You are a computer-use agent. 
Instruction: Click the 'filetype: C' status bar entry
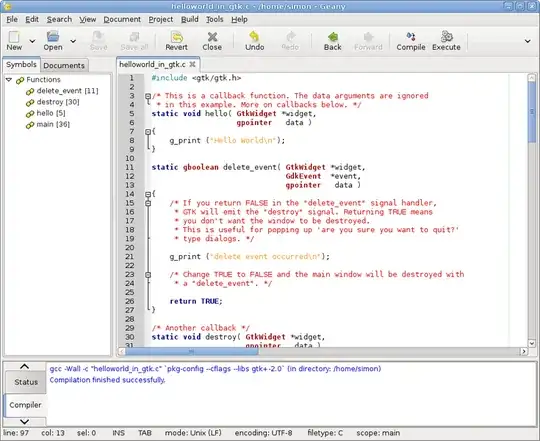(x=325, y=433)
